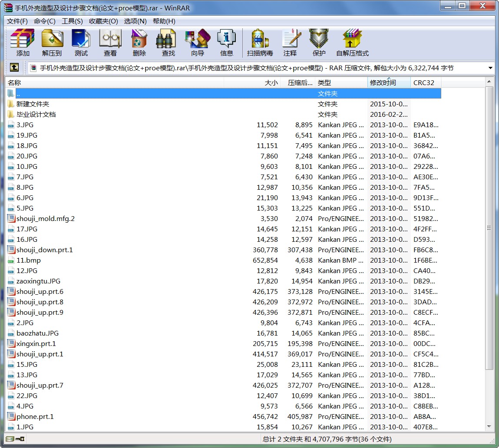Image resolution: width=499 pixels, height=448 pixels.
Task: Start 扫描病毒 (Virus Scan) tool
Action: pos(260,42)
